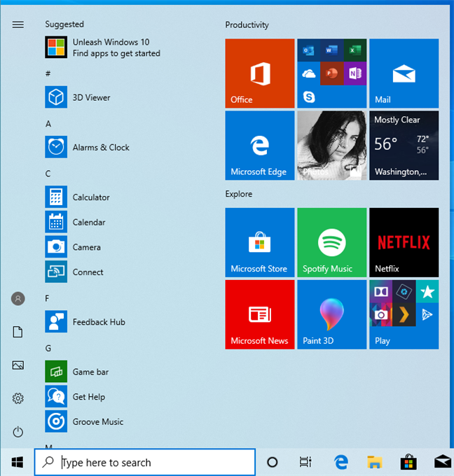This screenshot has width=454, height=476.
Task: Open the Photos tile
Action: tap(332, 146)
